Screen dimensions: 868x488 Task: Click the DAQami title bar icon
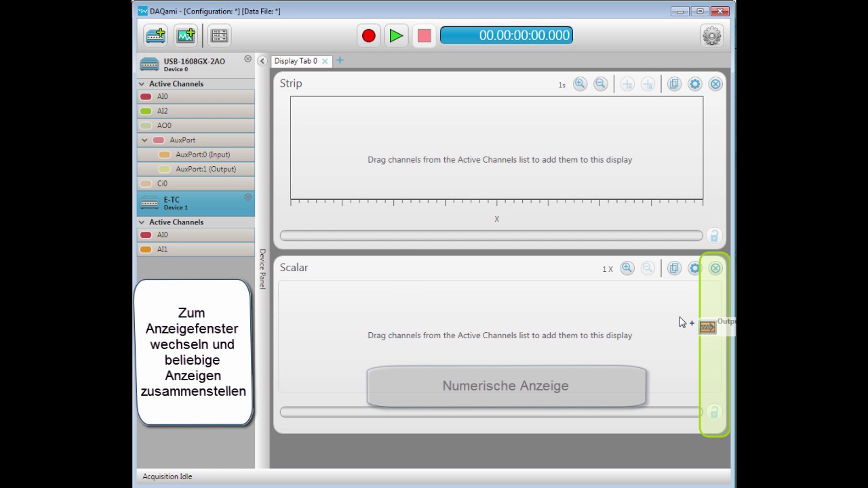tap(142, 11)
